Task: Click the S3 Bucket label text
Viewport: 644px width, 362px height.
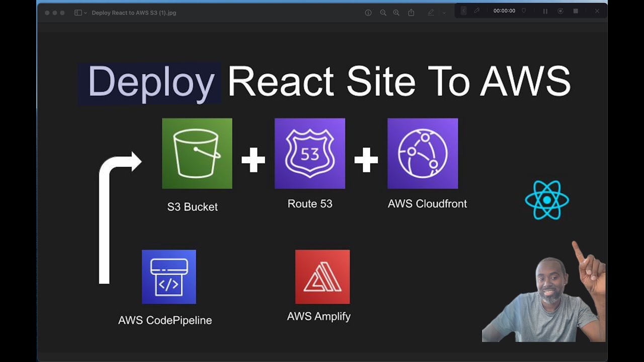Action: 193,207
